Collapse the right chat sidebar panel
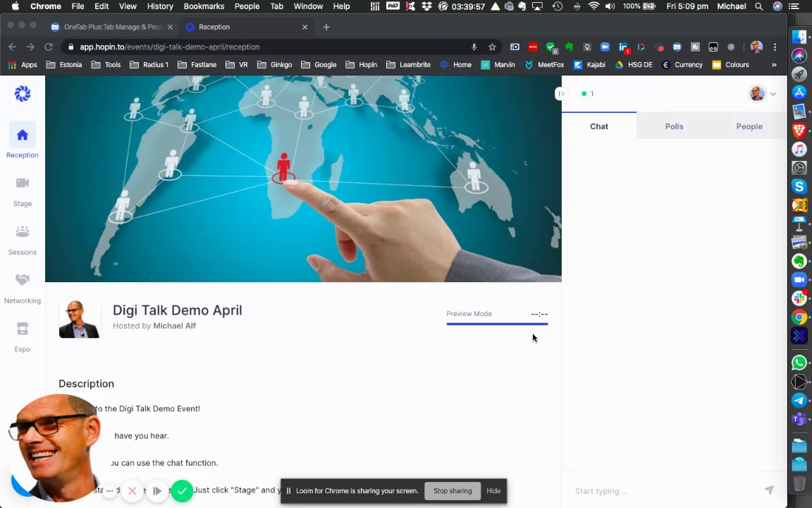 561,94
